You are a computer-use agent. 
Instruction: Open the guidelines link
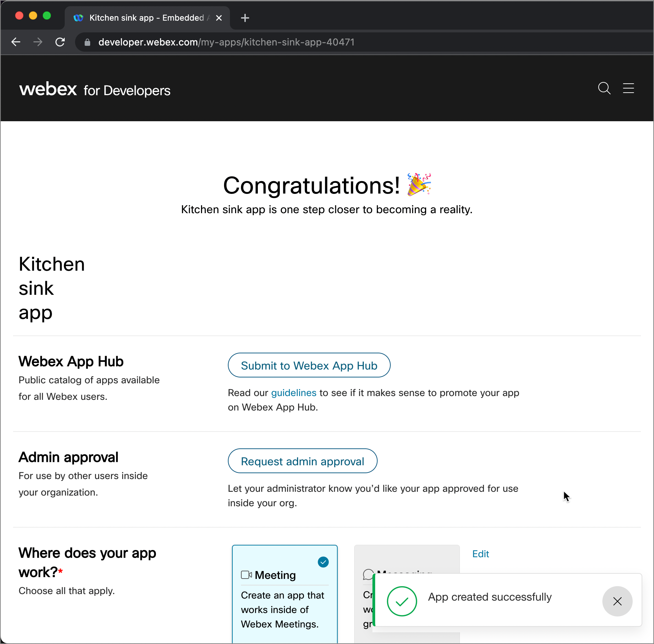[293, 393]
